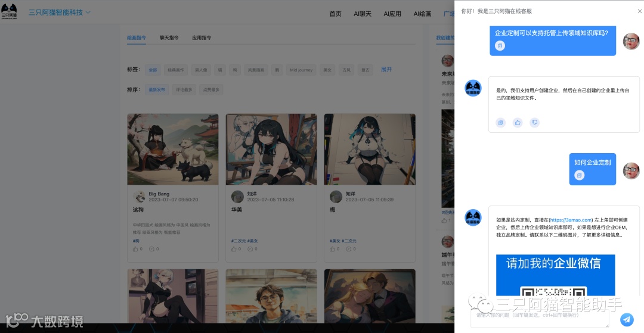Click the post title 这狗
Viewport: 644px width, 333px height.
pyautogui.click(x=138, y=210)
